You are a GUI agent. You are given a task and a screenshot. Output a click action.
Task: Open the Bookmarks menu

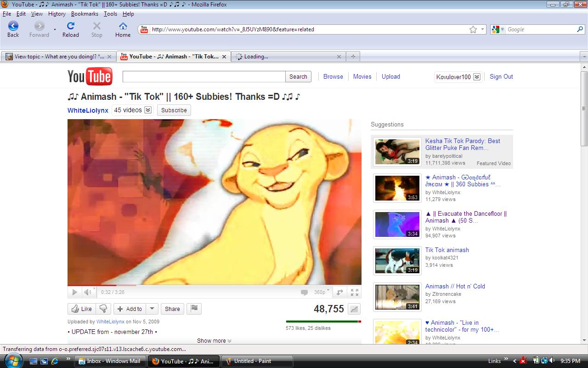pyautogui.click(x=85, y=14)
